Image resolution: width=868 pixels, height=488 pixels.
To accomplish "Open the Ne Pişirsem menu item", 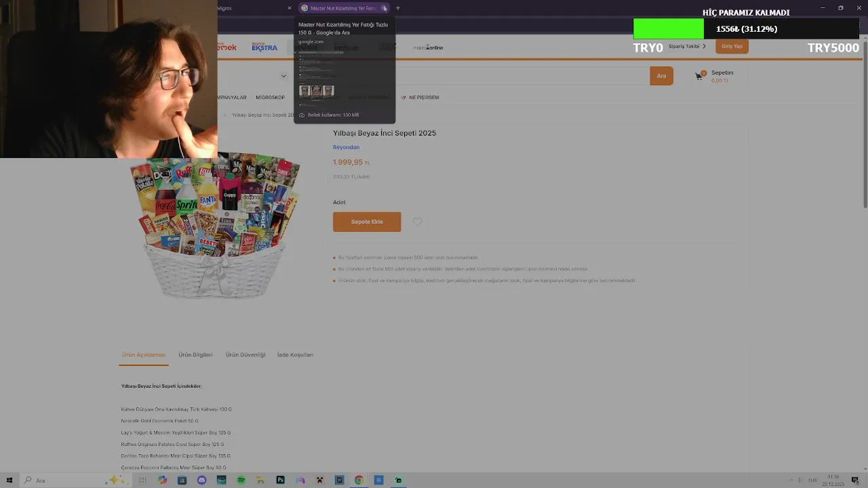I will click(x=420, y=98).
